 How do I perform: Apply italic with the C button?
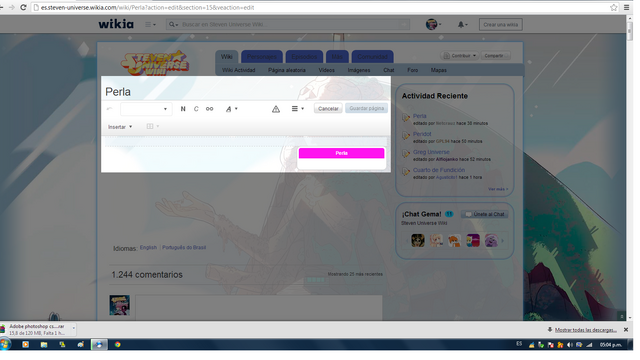196,109
